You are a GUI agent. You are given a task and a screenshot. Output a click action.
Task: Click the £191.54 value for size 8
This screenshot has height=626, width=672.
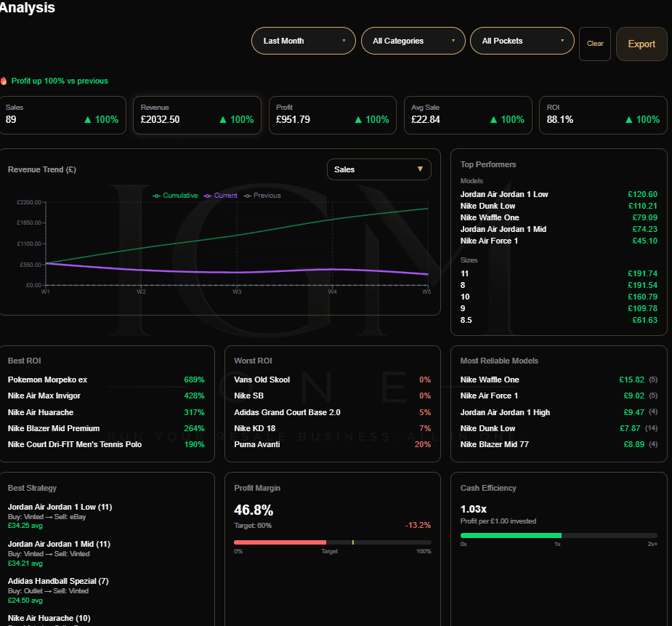click(x=642, y=285)
